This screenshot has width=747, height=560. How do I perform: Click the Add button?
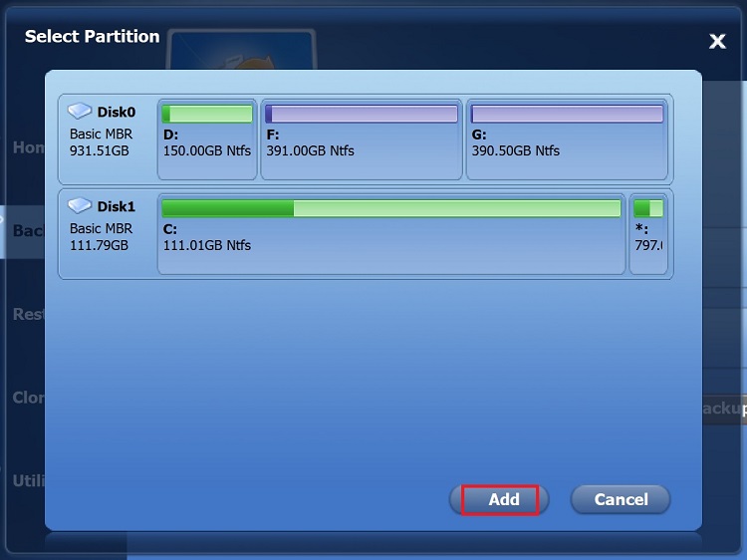coord(499,499)
